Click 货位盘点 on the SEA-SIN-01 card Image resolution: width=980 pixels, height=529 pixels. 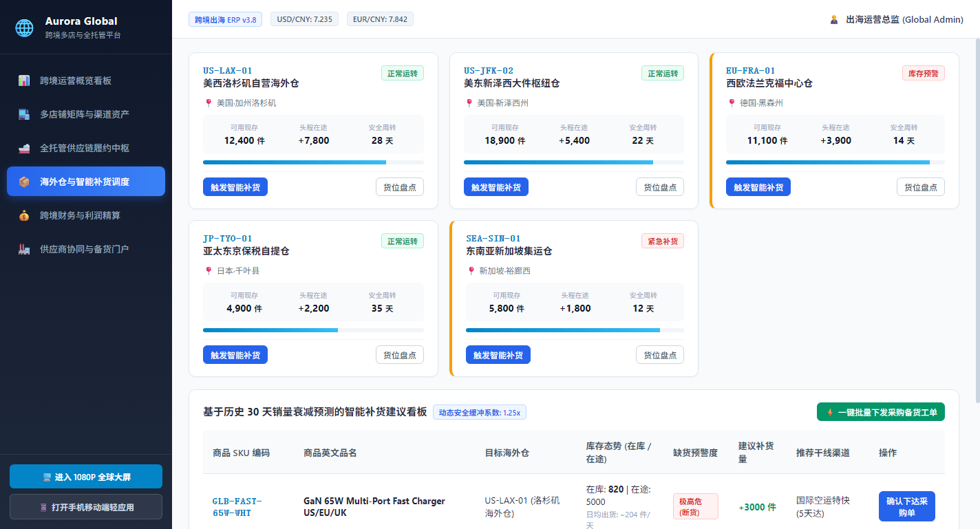pos(660,355)
